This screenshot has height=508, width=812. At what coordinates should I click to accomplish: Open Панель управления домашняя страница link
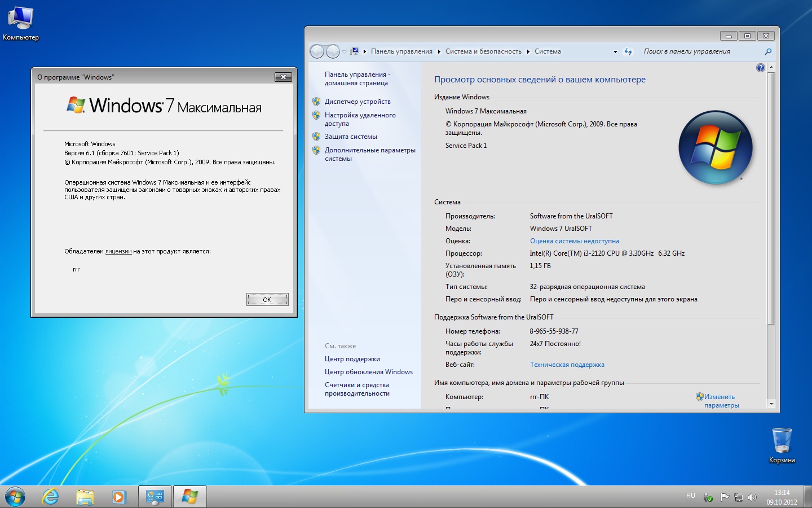click(357, 78)
